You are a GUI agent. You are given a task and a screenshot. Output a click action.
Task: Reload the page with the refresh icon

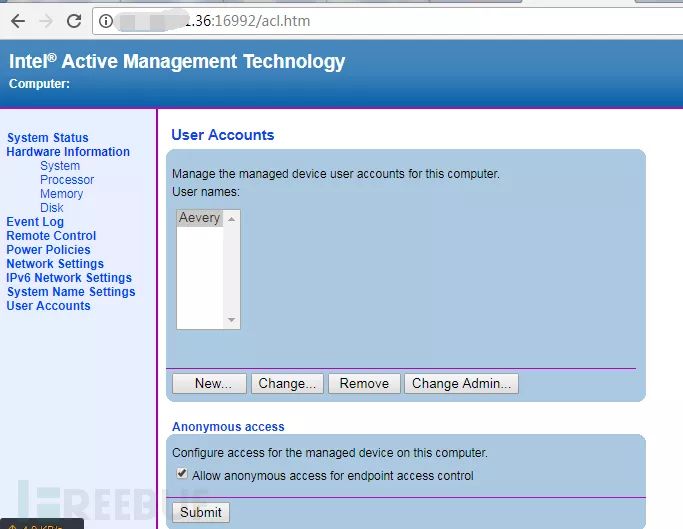tap(74, 20)
